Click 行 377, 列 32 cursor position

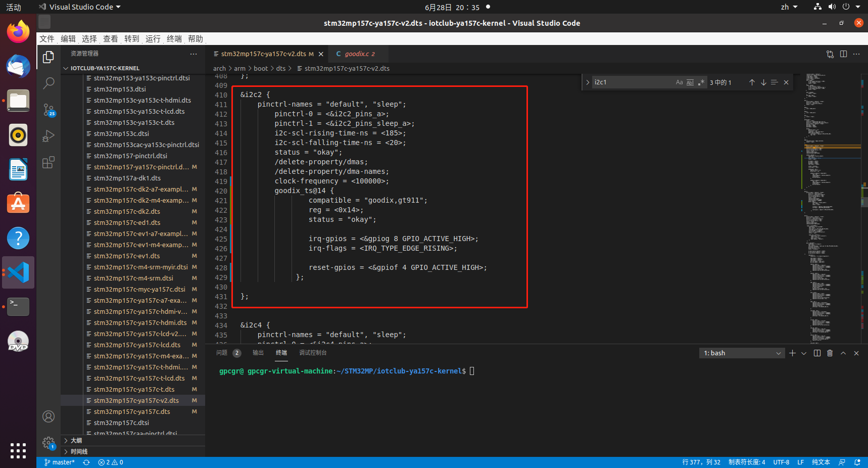click(x=701, y=462)
